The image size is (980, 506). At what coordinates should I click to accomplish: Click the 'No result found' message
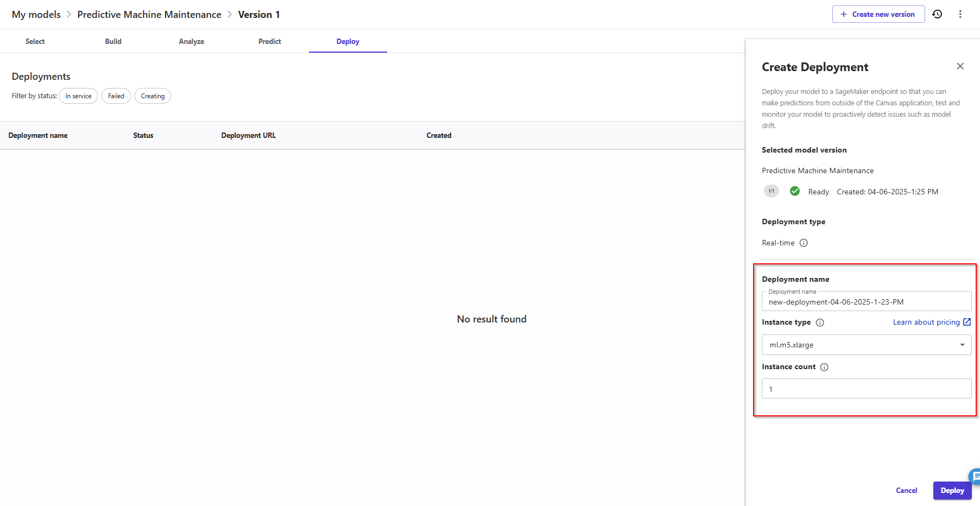point(492,319)
